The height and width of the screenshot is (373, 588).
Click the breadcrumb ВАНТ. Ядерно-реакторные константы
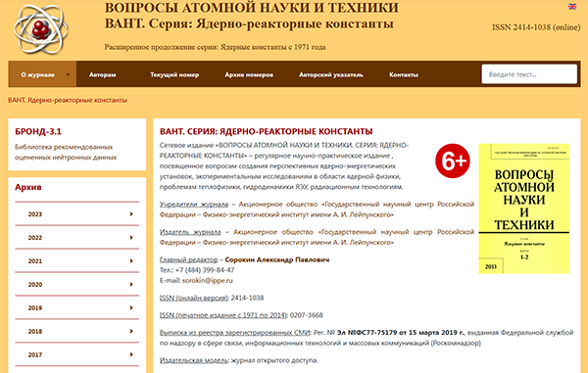[68, 100]
